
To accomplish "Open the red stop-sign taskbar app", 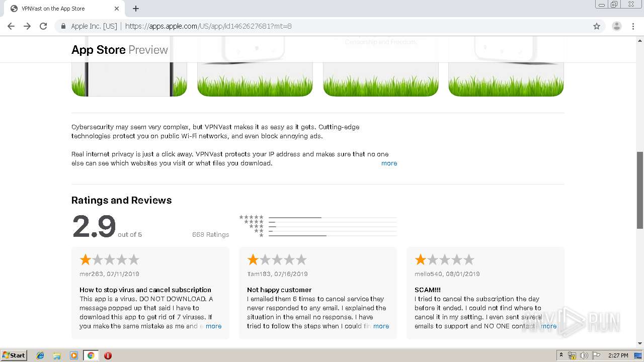I will click(108, 355).
